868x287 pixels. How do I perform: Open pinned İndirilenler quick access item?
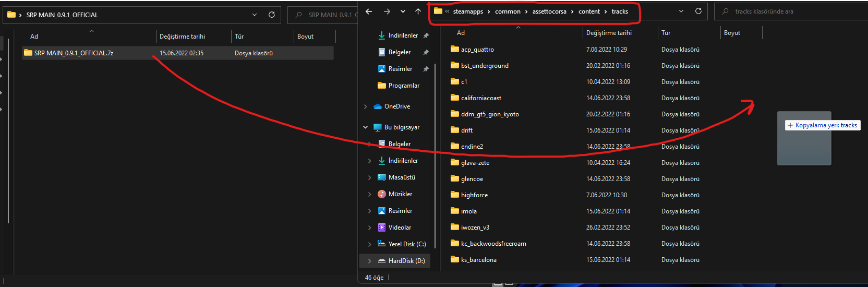click(x=403, y=35)
